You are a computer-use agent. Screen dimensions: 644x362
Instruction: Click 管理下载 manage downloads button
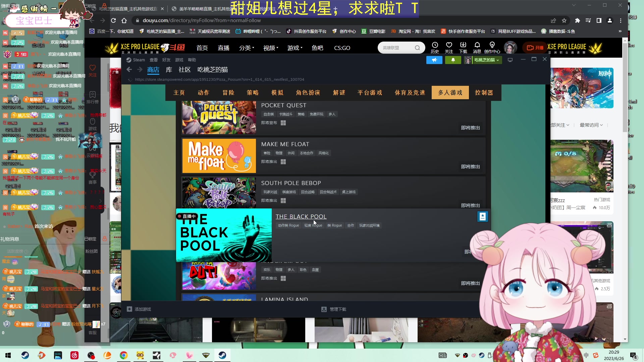(334, 309)
